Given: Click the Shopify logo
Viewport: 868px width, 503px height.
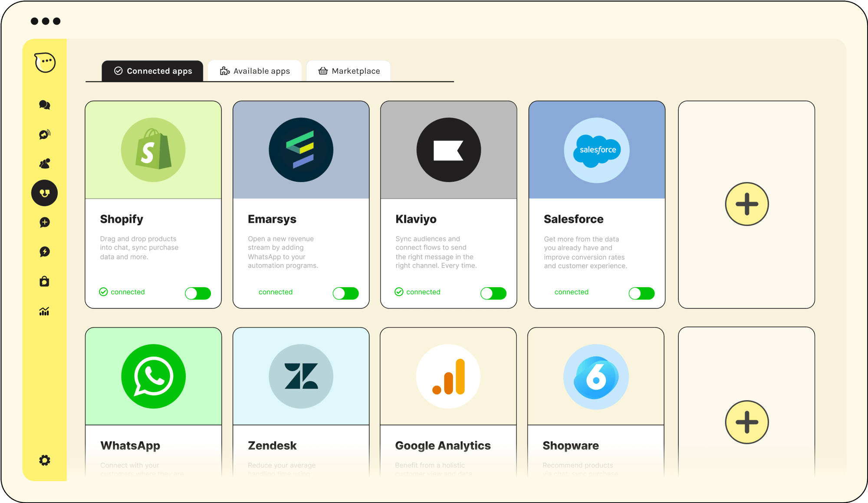Looking at the screenshot, I should [153, 150].
